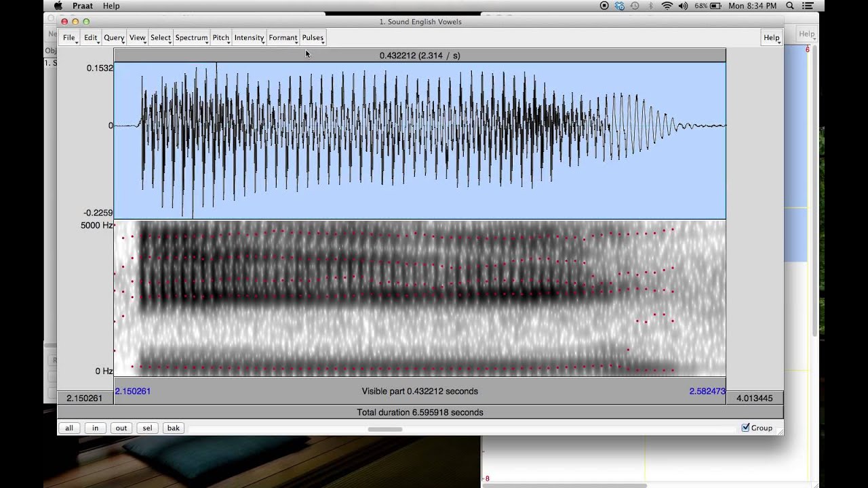Open the Formant menu
The width and height of the screenshot is (868, 488).
coord(283,38)
